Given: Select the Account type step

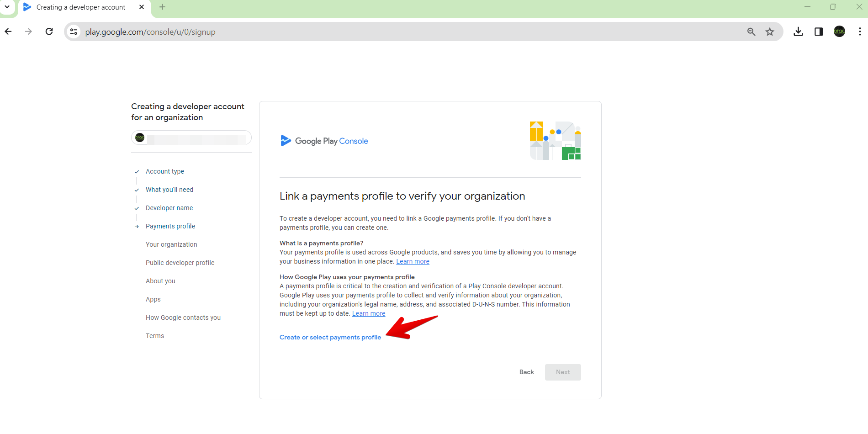Looking at the screenshot, I should (164, 171).
